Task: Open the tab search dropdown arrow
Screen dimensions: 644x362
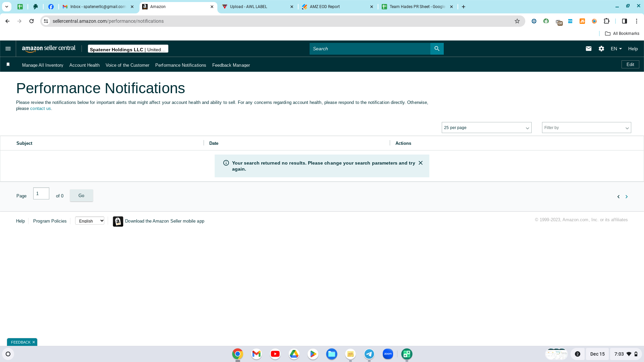Action: pos(7,7)
